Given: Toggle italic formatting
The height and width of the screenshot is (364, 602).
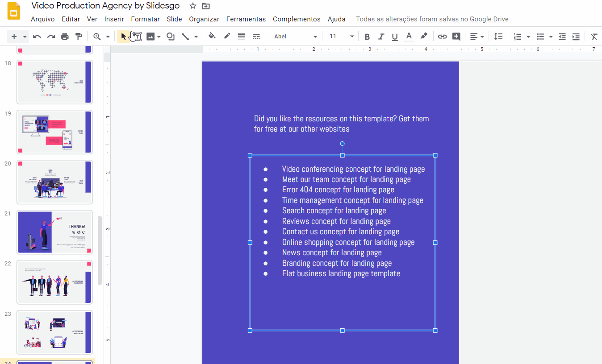Looking at the screenshot, I should point(381,37).
